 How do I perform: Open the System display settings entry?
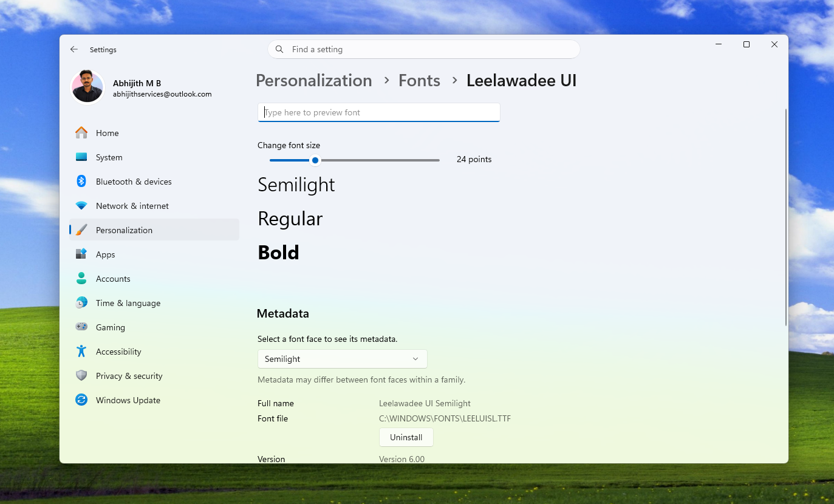[x=109, y=157]
